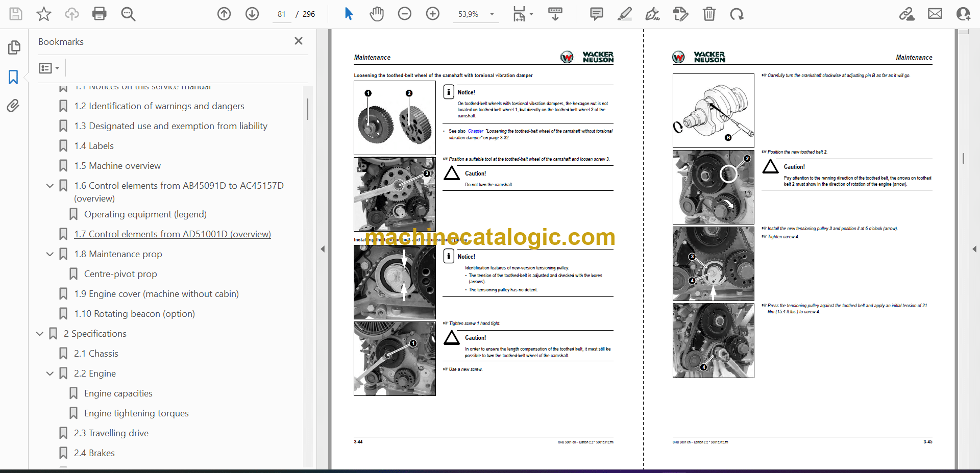Viewport: 980px width, 473px height.
Task: Open the attachments paperclip panel
Action: tap(13, 106)
